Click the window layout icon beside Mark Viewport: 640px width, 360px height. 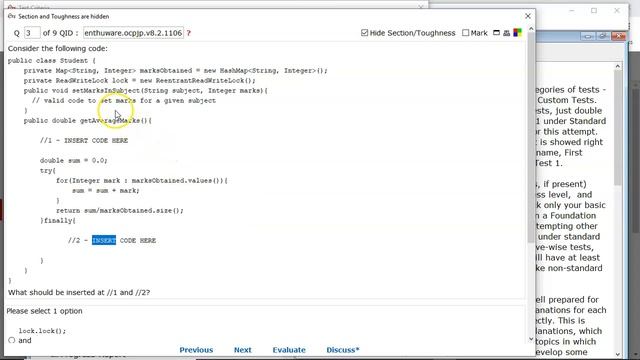[x=496, y=33]
